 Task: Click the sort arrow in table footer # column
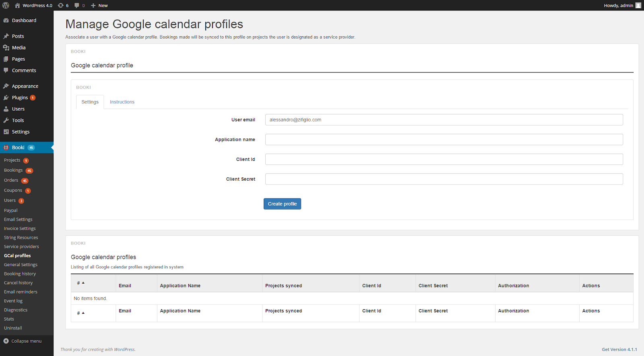point(83,313)
